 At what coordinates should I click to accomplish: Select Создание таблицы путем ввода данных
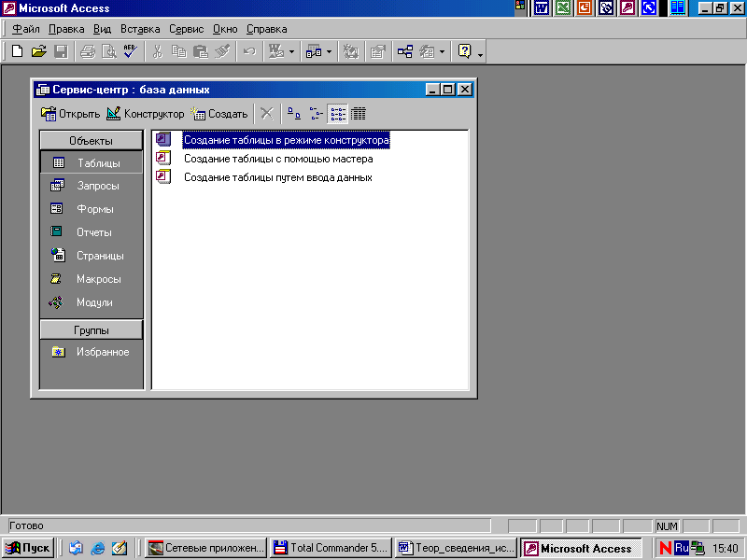click(x=277, y=177)
